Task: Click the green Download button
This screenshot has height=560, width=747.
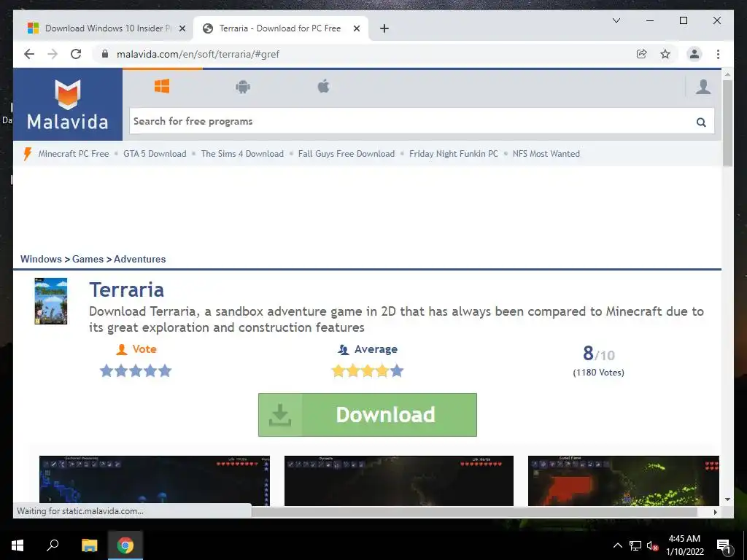Action: [368, 414]
